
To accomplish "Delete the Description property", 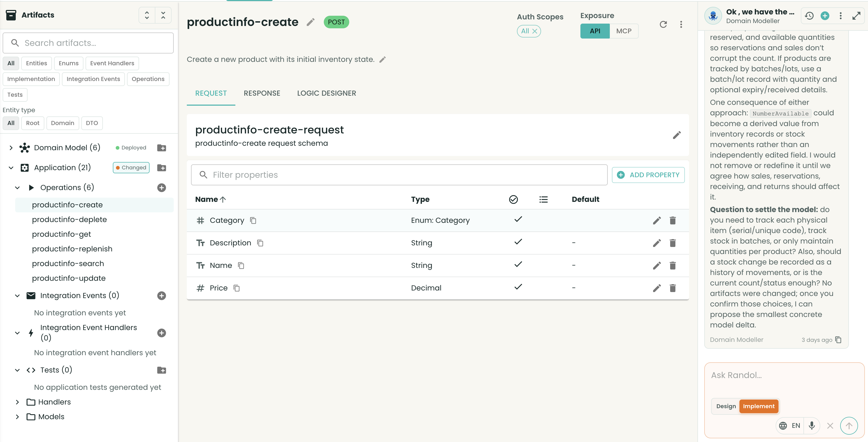I will tap(673, 243).
